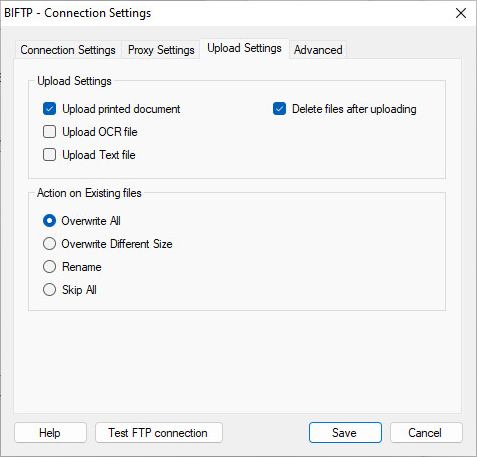Close the BIFTP dialog with the X

(461, 13)
